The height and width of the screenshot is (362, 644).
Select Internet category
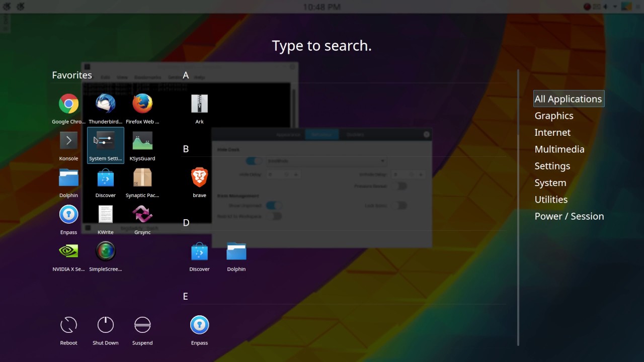click(552, 132)
